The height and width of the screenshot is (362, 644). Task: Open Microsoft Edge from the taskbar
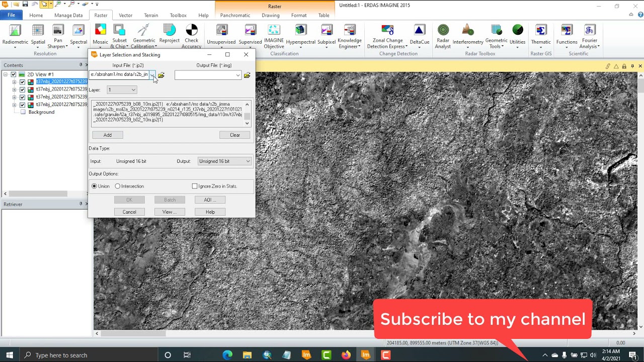tap(227, 355)
